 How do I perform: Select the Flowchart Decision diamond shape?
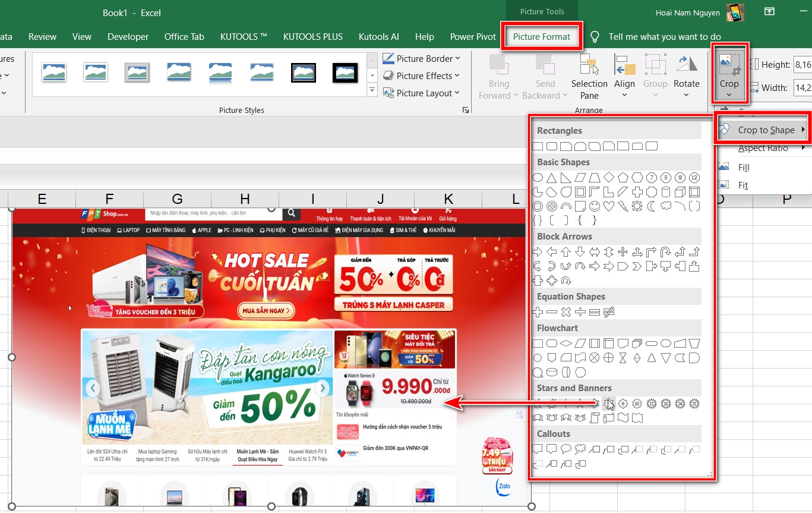pos(566,344)
